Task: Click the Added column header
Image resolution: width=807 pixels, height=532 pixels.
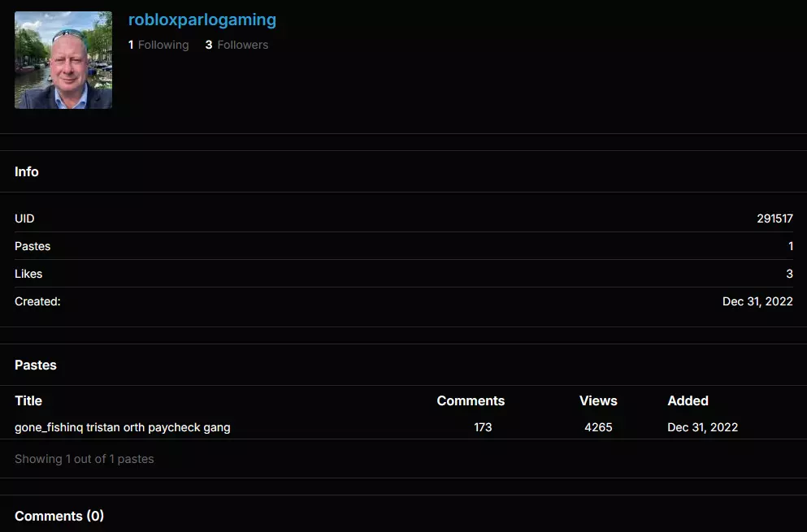Action: tap(688, 400)
